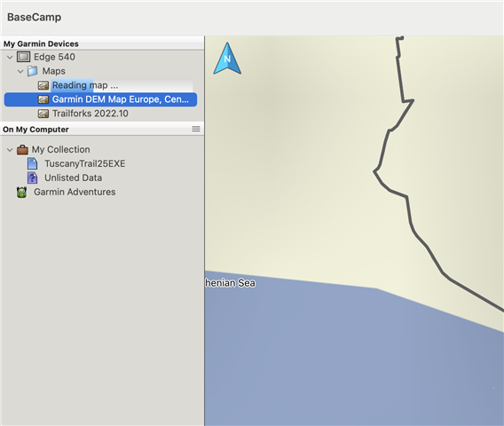The height and width of the screenshot is (426, 504).
Task: Open Garmin Adventures
Action: [x=75, y=192]
